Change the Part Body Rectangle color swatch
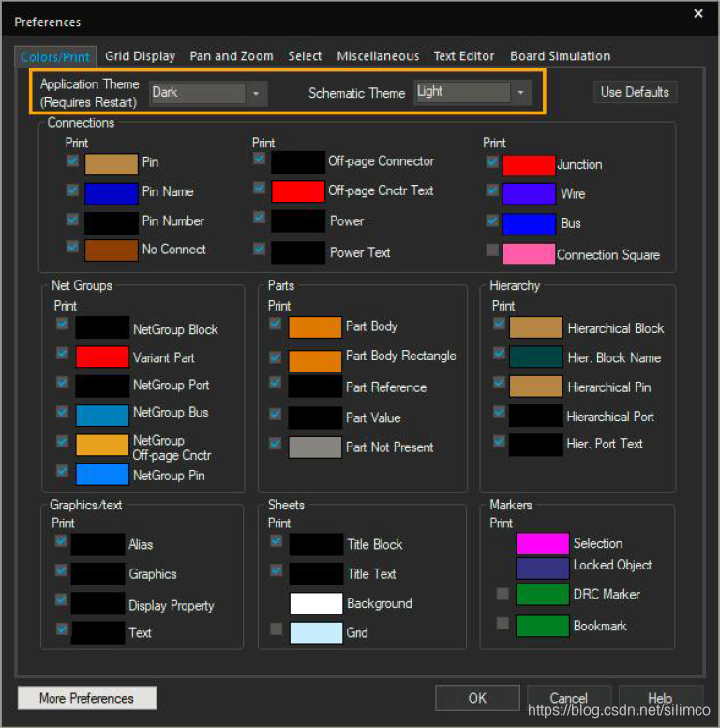Screen dimensions: 720x728 pyautogui.click(x=315, y=361)
